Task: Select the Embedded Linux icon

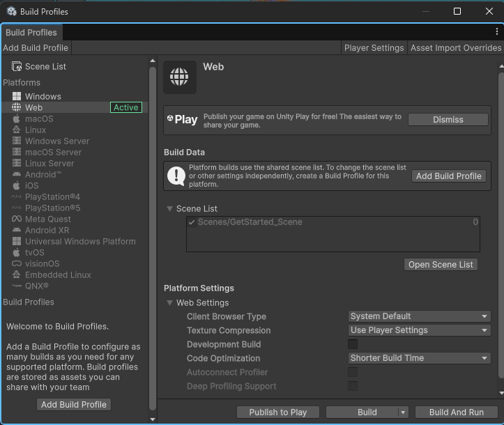Action: [17, 275]
